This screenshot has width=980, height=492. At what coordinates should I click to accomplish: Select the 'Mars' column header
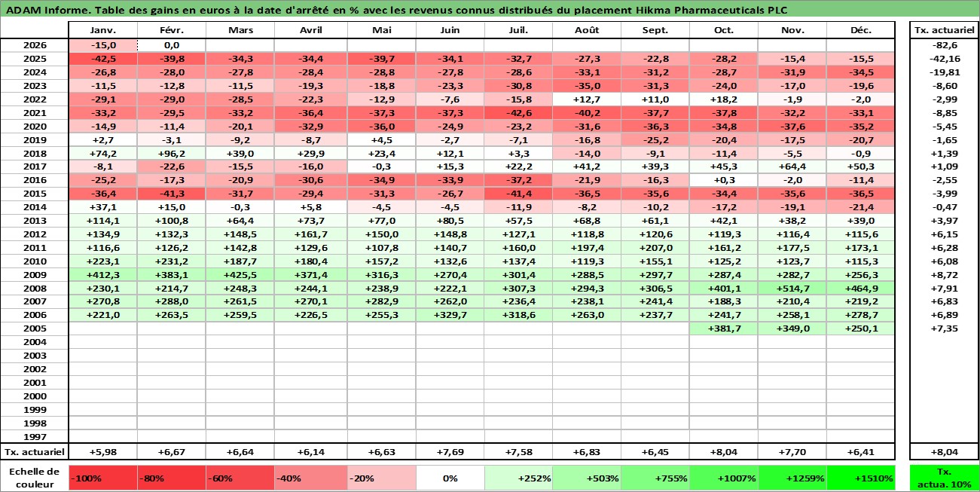tap(240, 30)
